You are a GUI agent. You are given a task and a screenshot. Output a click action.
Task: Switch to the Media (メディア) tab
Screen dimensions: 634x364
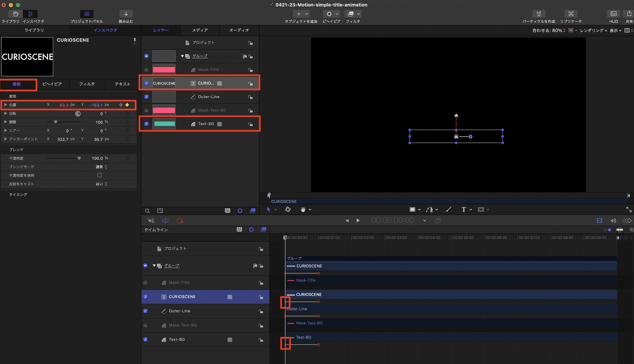(x=200, y=30)
